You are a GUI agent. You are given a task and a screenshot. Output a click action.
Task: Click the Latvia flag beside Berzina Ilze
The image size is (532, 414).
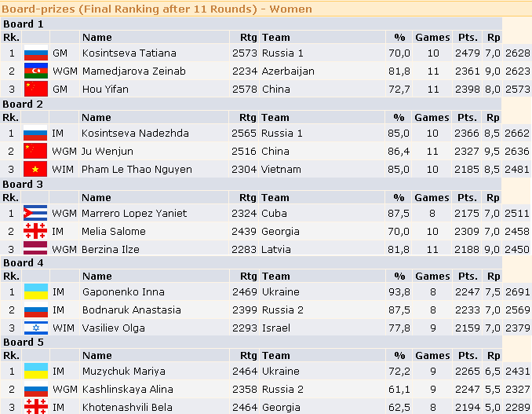[36, 250]
